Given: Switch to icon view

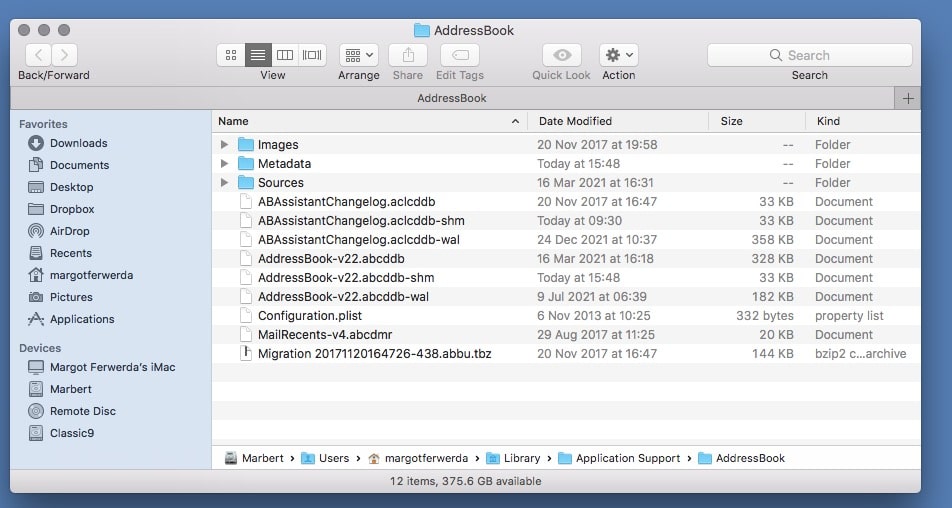Looking at the screenshot, I should click(231, 55).
